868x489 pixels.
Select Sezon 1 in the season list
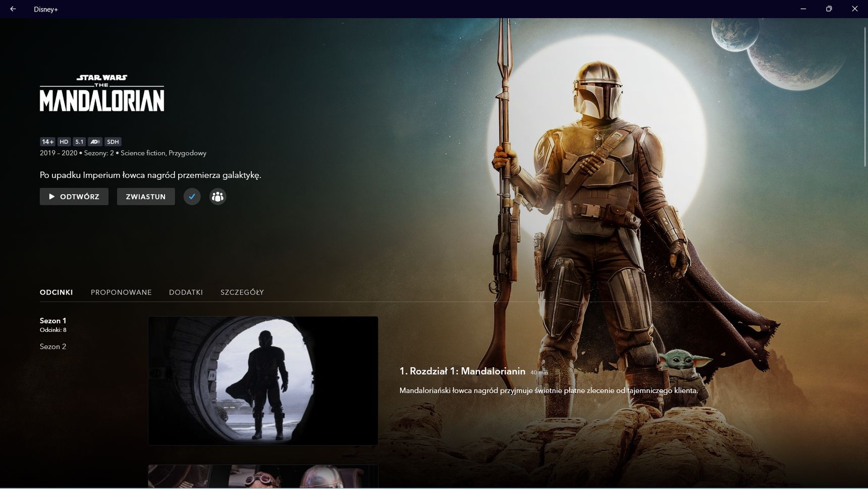[53, 320]
